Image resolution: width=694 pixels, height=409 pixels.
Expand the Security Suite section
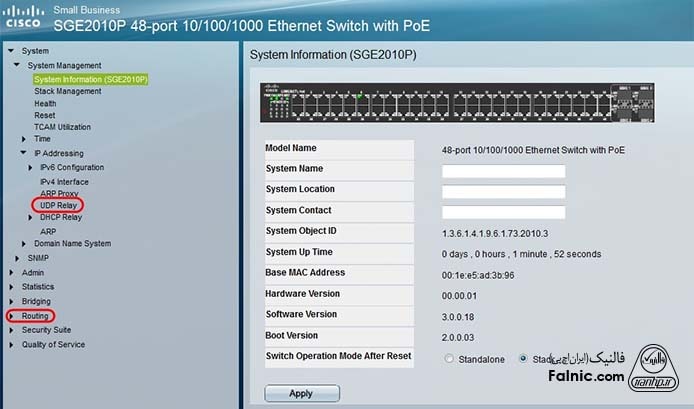pos(46,330)
